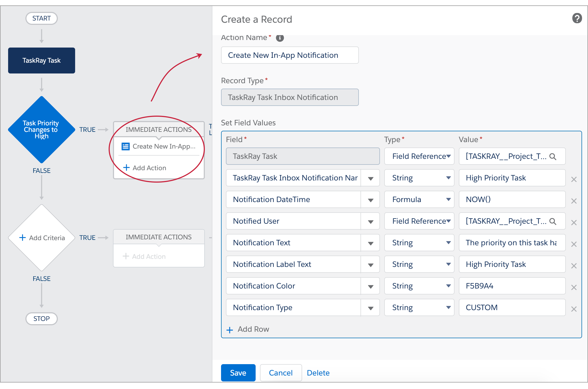This screenshot has width=588, height=389.
Task: Click the Delete link
Action: (x=318, y=373)
